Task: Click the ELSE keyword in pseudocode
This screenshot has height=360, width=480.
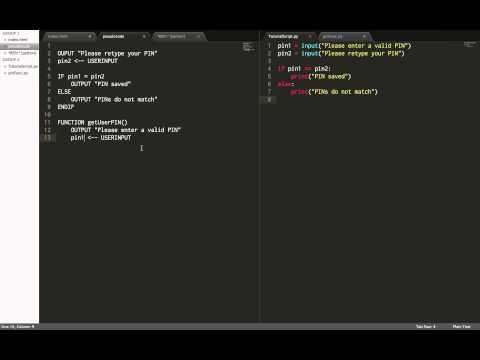Action: pos(64,92)
